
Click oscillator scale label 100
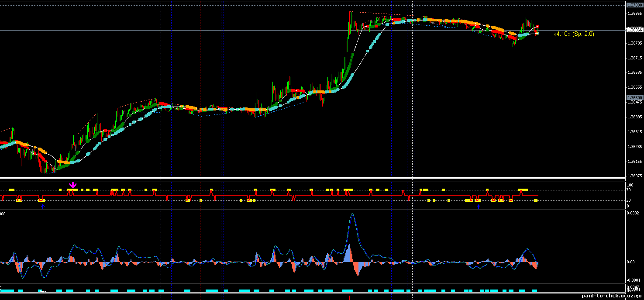coord(630,185)
